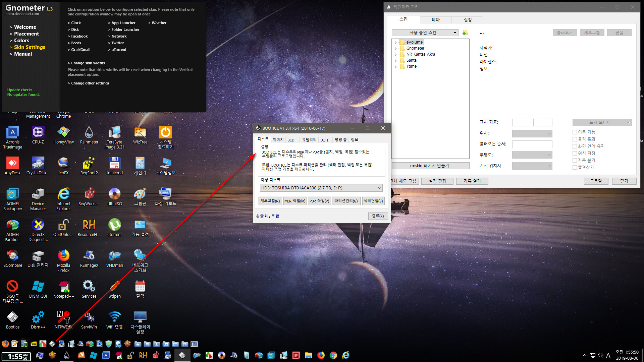Screen dimensions: 644x362
Task: Expand Santa folder in skin tree
Action: tap(395, 60)
